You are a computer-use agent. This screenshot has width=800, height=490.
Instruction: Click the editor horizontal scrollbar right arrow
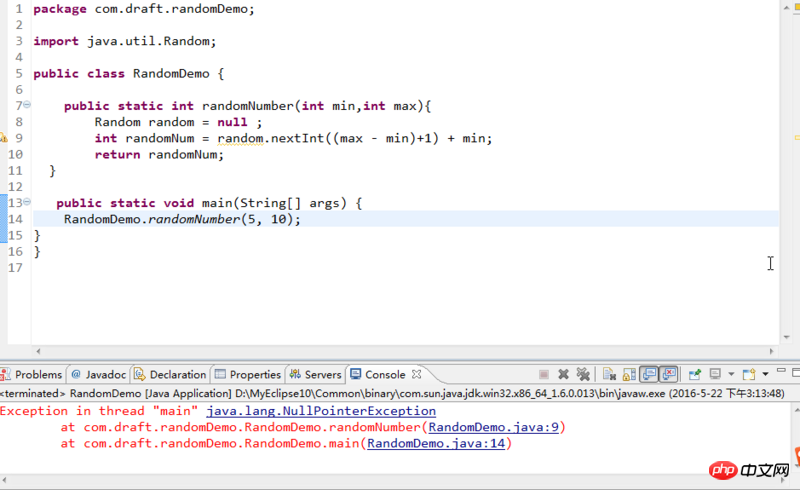point(771,351)
